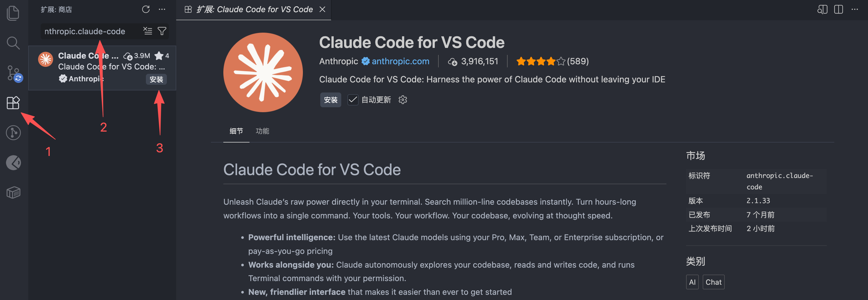Toggle the 自动更新 checkbox
This screenshot has width=868, height=300.
coord(352,100)
